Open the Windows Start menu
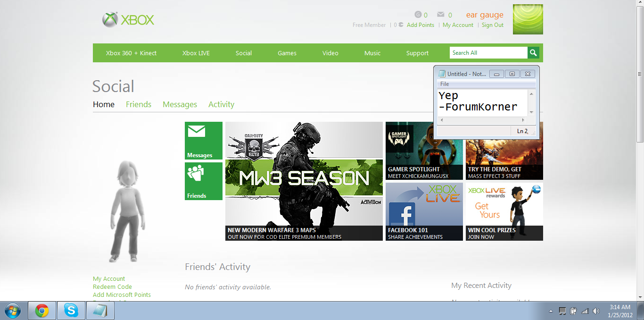This screenshot has height=320, width=644. coord(13,311)
